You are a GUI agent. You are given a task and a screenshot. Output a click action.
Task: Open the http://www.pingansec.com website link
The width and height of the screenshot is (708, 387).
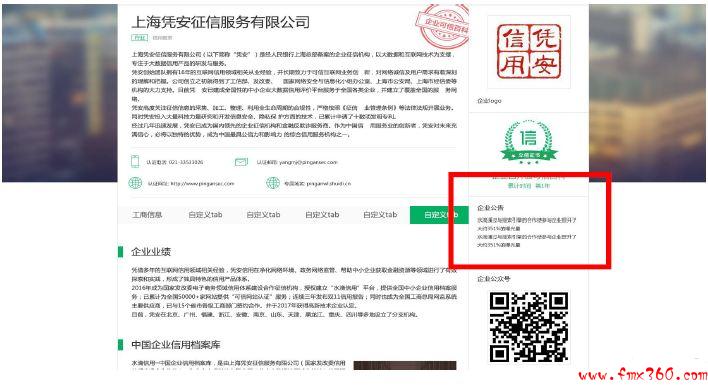point(202,183)
